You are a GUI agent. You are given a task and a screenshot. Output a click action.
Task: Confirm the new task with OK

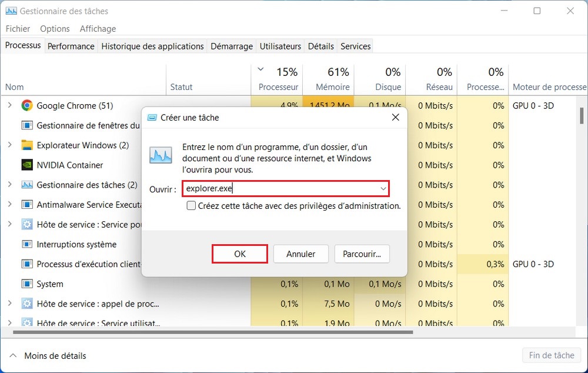(x=239, y=254)
